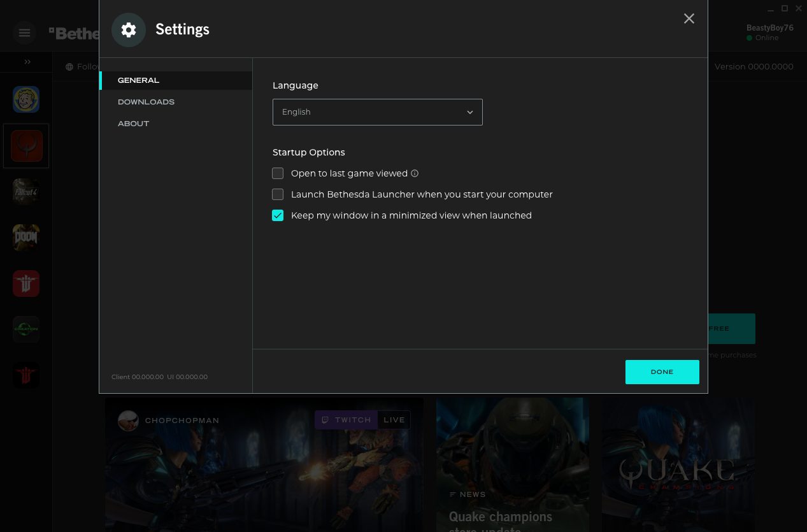Click the teal FREE button behind dialog

coord(731,329)
